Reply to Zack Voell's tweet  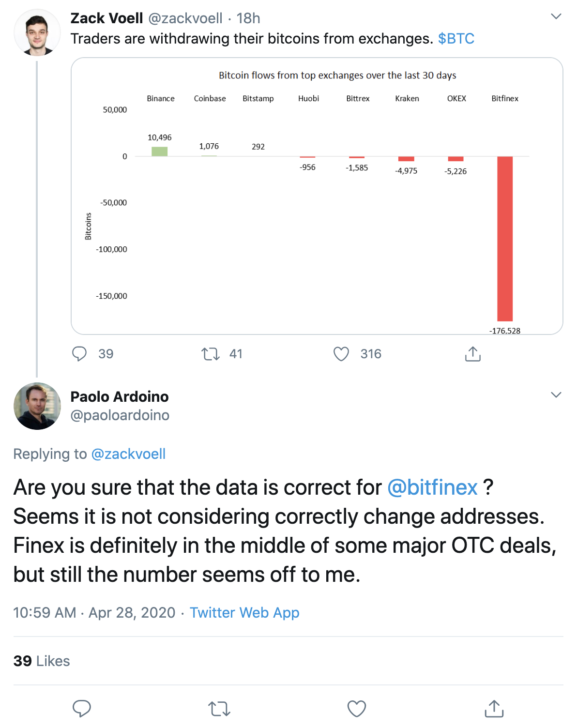point(79,354)
